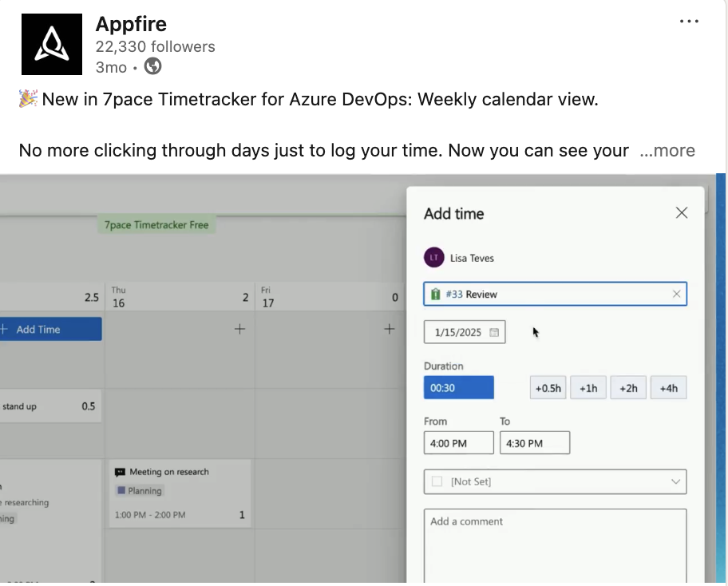Click the To time 4:30 PM field
This screenshot has width=728, height=586.
(535, 443)
